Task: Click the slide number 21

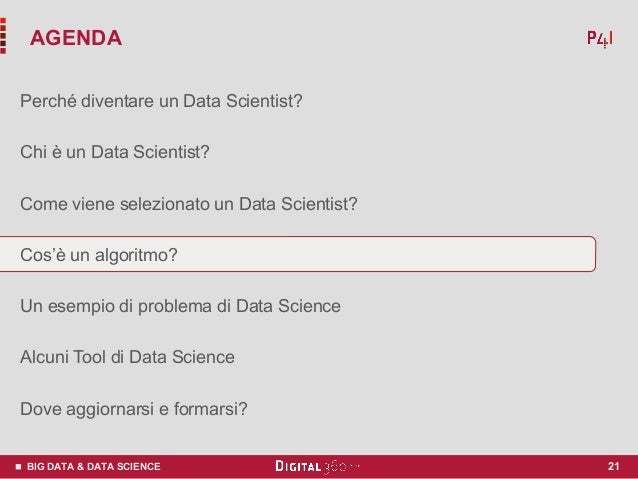Action: coord(614,466)
